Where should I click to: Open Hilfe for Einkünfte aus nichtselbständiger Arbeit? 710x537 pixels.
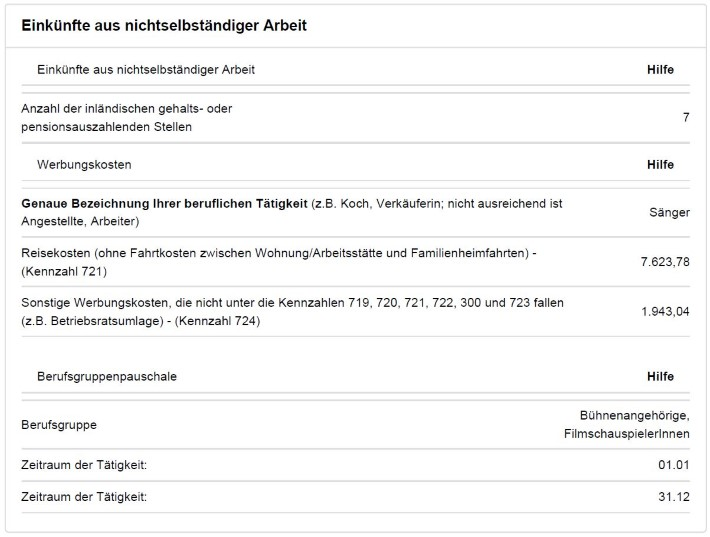point(660,70)
